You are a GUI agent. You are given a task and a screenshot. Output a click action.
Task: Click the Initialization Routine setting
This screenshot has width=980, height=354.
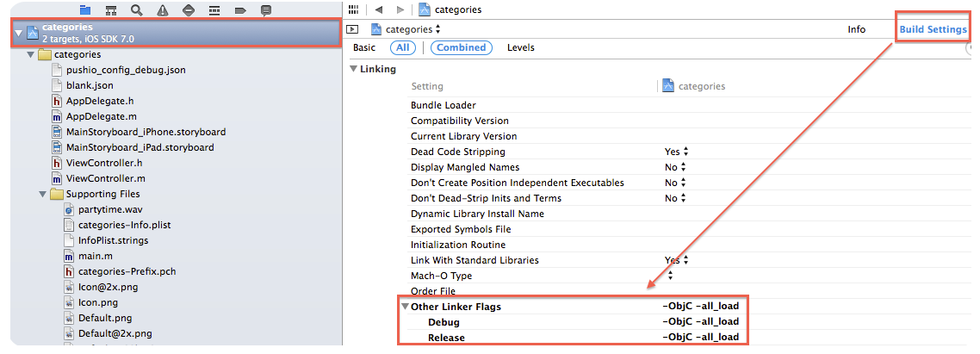point(458,245)
